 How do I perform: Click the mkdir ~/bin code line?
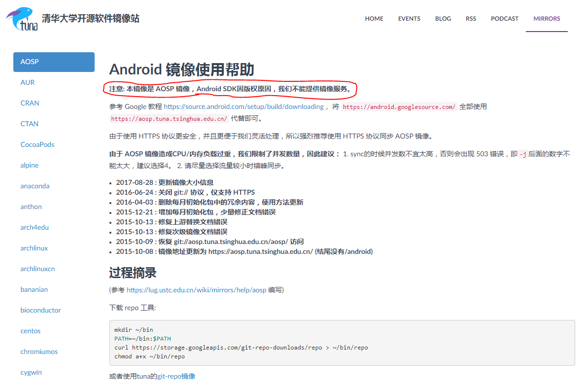click(x=134, y=330)
